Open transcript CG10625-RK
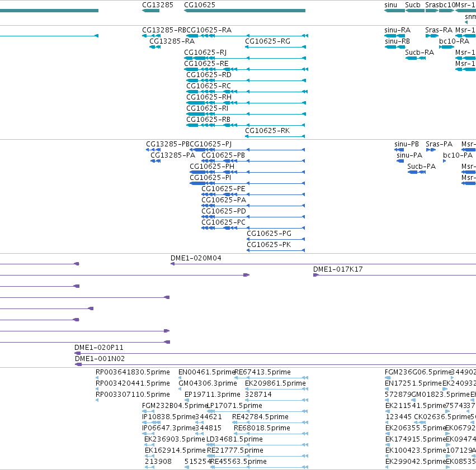The image size is (476, 470). [267, 131]
